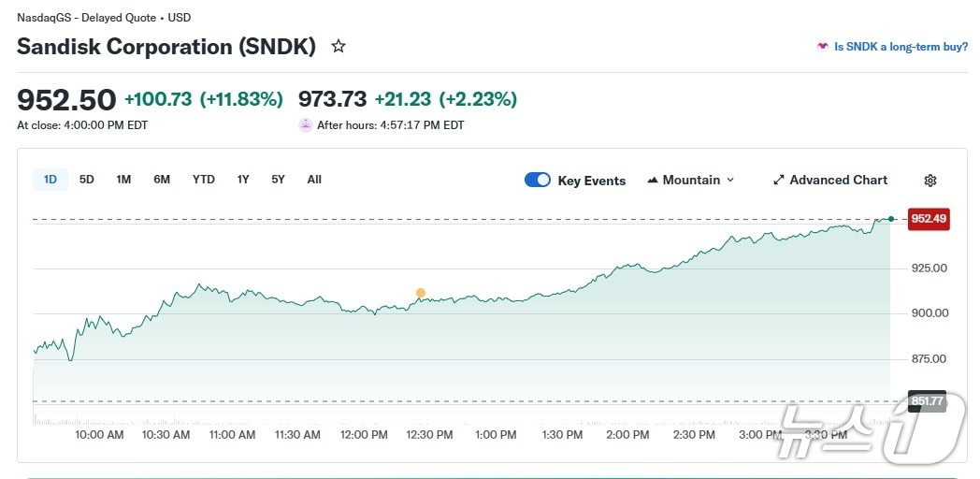Switch chart to YTD range
Viewport: 980px width, 479px height.
(204, 180)
